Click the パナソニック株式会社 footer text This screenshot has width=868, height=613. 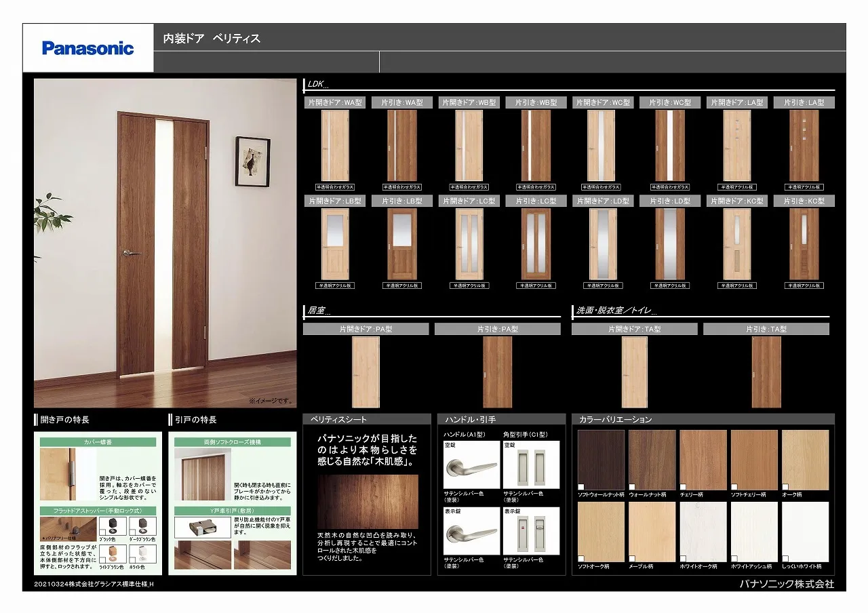787,583
